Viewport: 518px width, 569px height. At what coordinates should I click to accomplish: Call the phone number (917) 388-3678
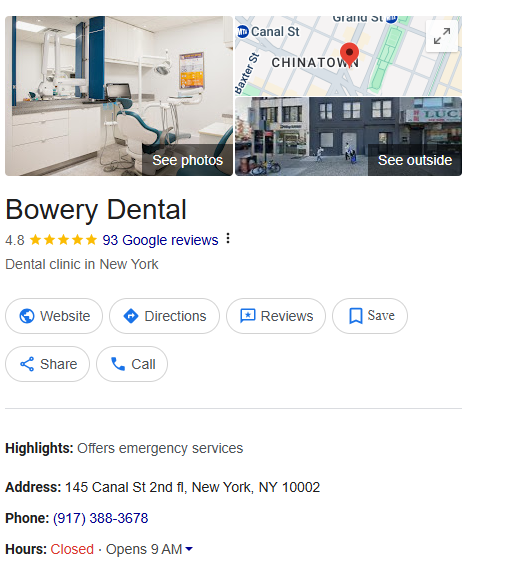tap(101, 518)
